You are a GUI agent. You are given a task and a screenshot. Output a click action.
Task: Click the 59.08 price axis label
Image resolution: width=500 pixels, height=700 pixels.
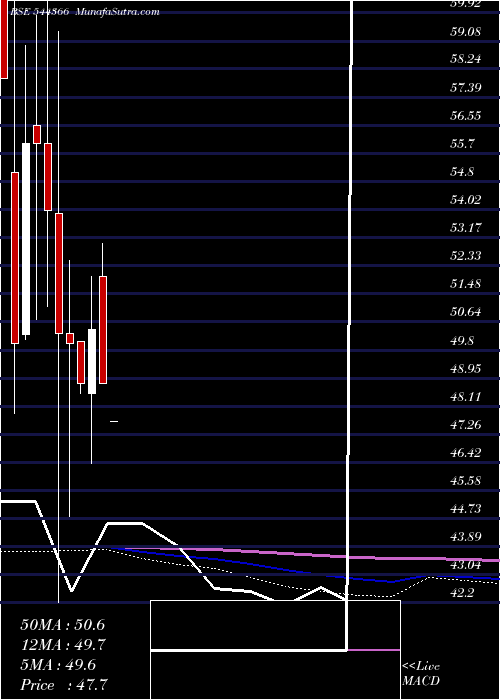click(x=466, y=32)
